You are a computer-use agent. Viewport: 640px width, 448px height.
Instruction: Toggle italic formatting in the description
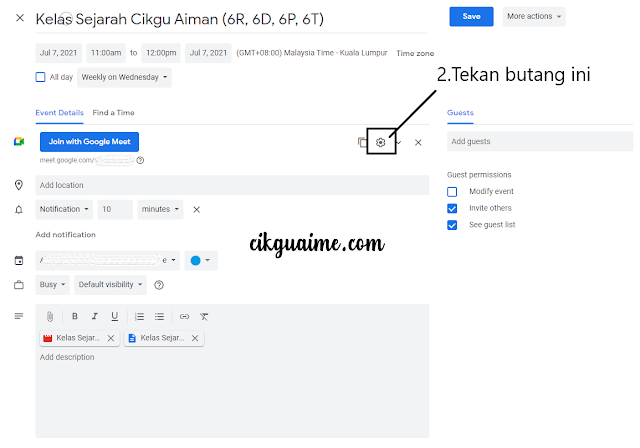(95, 316)
